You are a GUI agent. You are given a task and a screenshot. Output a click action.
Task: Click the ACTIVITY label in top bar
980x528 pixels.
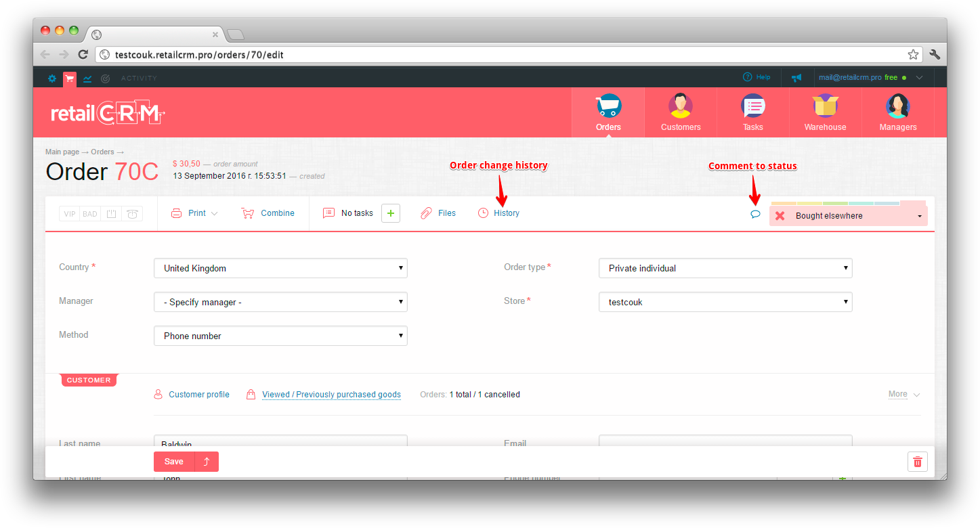pyautogui.click(x=139, y=79)
